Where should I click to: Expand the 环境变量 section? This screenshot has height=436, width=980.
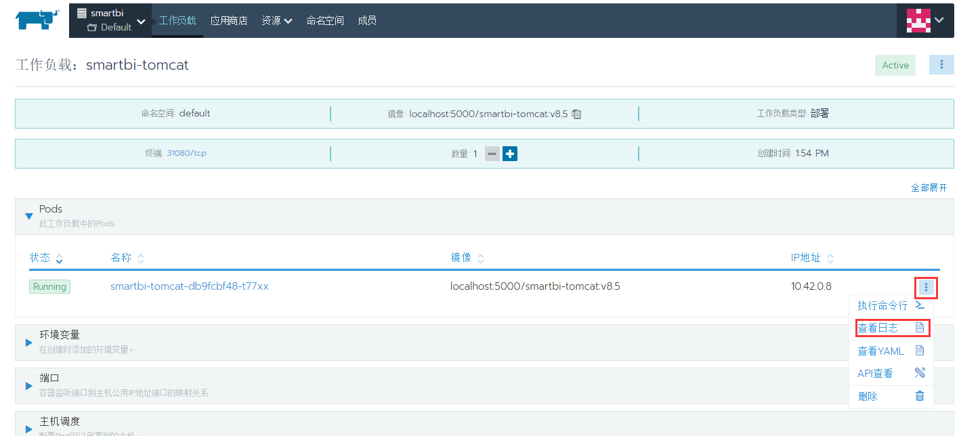(x=29, y=343)
